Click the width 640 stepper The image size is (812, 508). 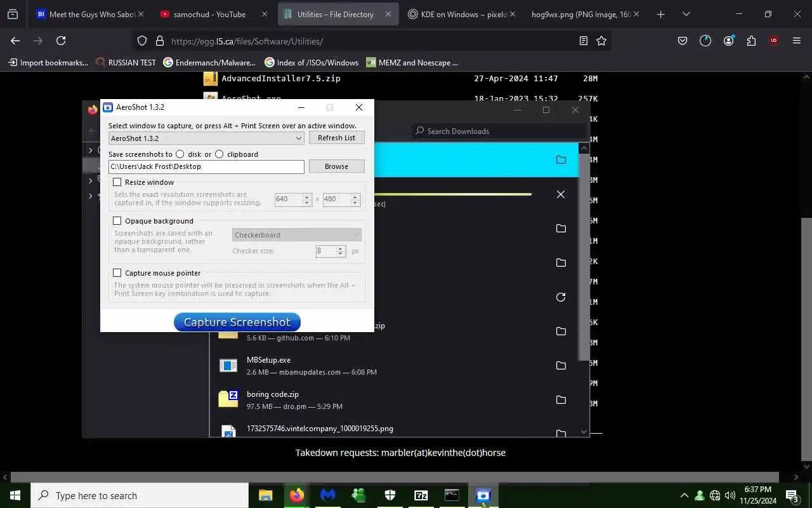[x=307, y=199]
